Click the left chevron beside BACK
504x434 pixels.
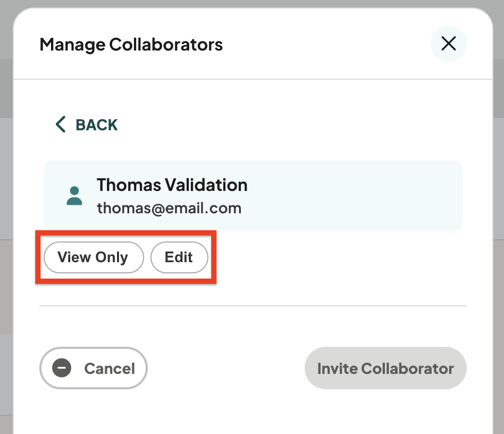[x=61, y=124]
